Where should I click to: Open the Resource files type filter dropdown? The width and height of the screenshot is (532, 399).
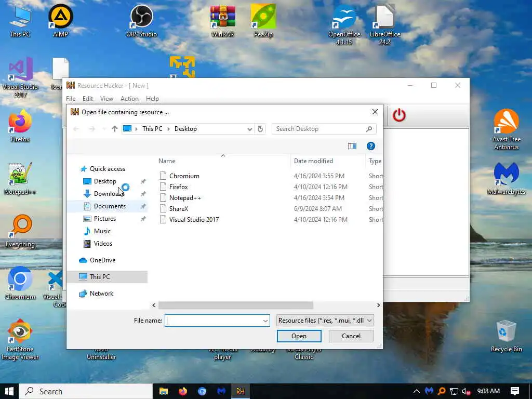[x=369, y=321]
